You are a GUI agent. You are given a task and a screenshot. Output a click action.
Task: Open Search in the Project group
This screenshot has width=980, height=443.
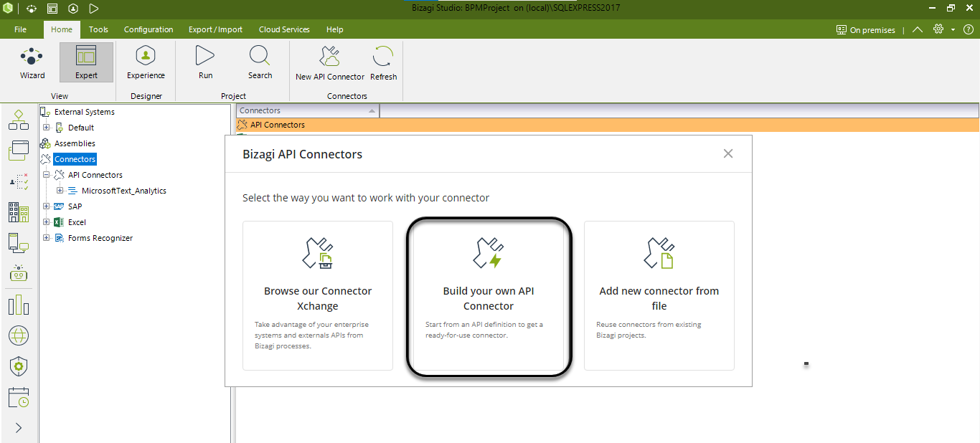pyautogui.click(x=260, y=62)
